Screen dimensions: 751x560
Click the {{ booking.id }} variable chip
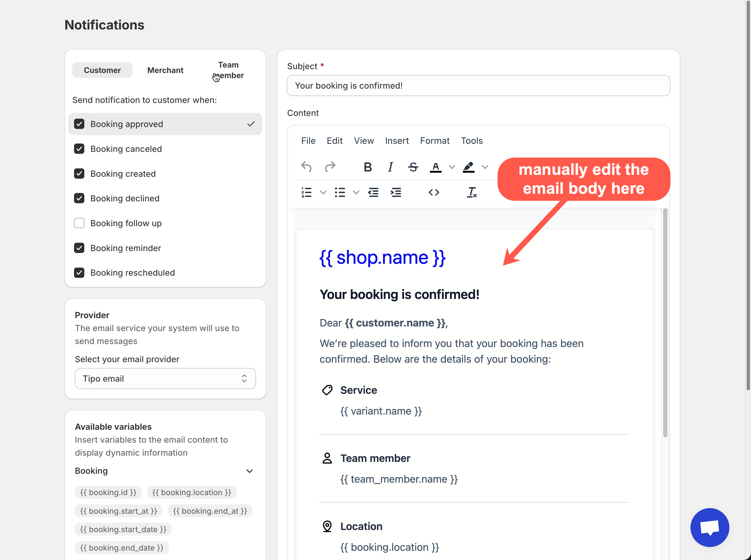[108, 492]
